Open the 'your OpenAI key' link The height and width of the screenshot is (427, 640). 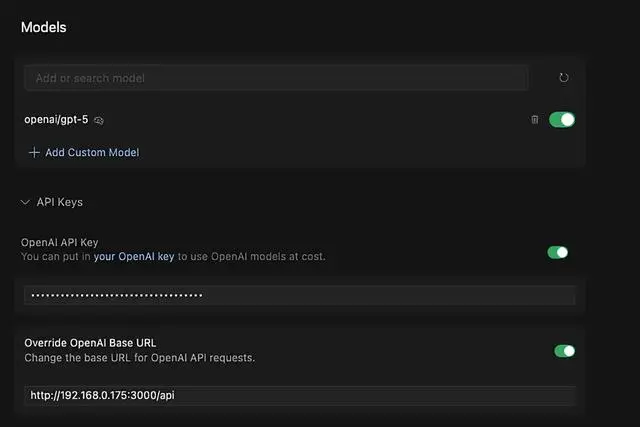pyautogui.click(x=134, y=256)
